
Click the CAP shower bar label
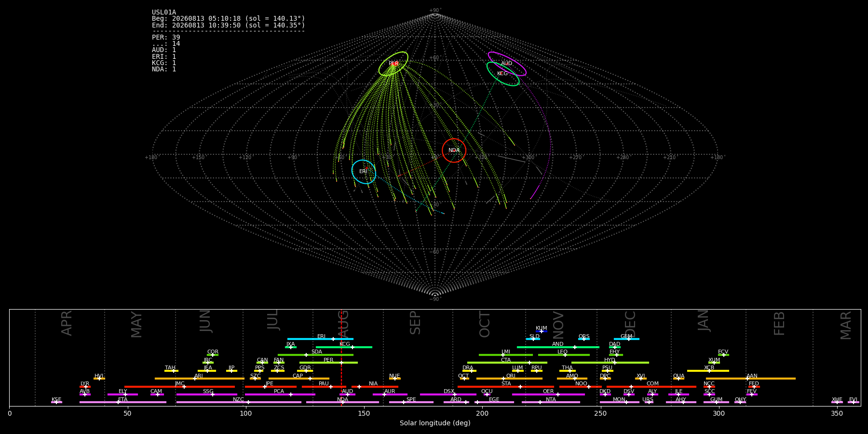coord(298,376)
